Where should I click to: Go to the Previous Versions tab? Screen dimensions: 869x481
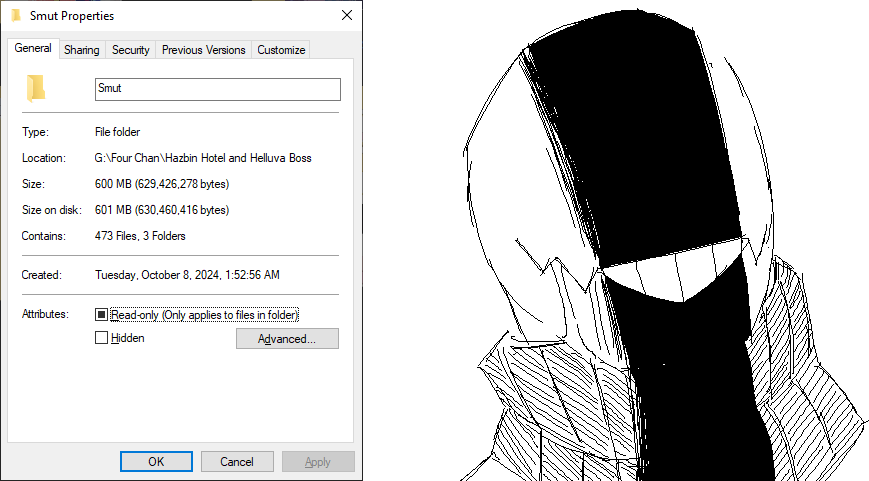(203, 50)
